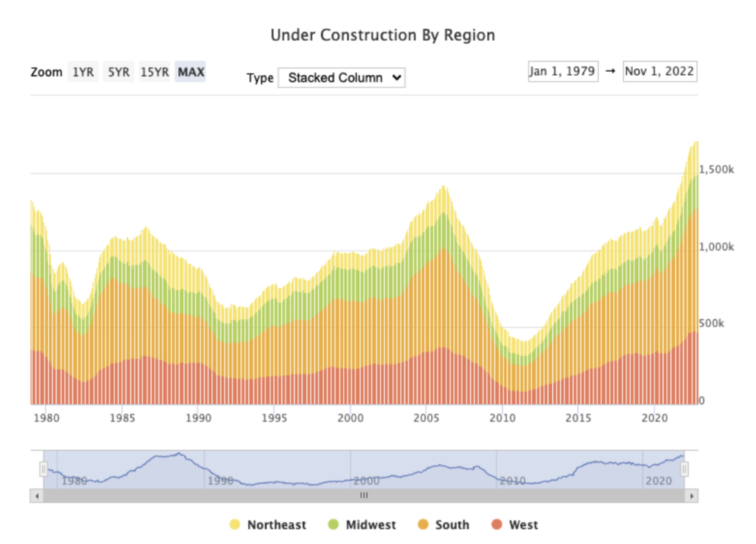Click the yellow Northeast legend dot
Viewport: 756px width, 544px height.
236,525
